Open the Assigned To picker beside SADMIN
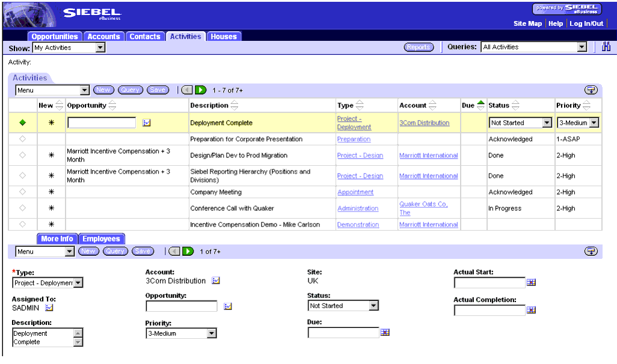This screenshot has height=364, width=617. tap(49, 308)
